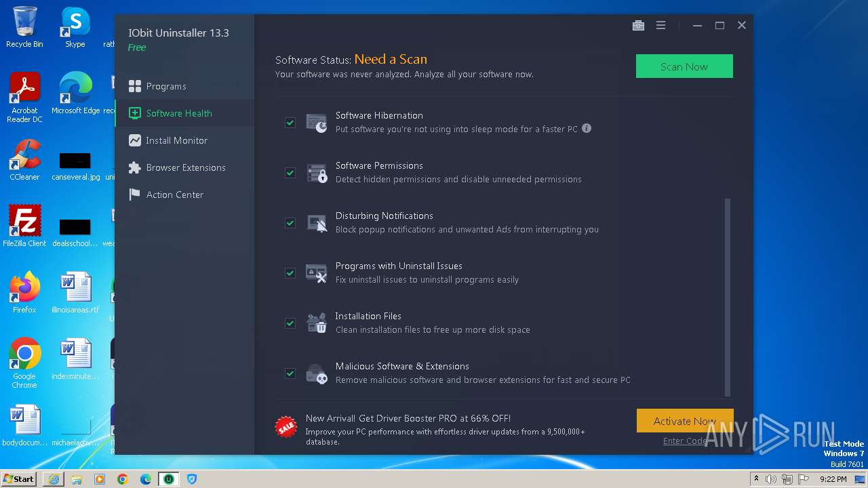Screen dimensions: 868x488
Task: Open Skype desktop shortcut
Action: [75, 27]
